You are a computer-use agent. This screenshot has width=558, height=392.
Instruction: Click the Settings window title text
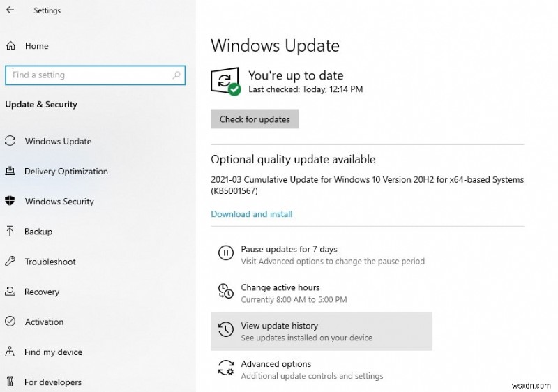(x=47, y=10)
